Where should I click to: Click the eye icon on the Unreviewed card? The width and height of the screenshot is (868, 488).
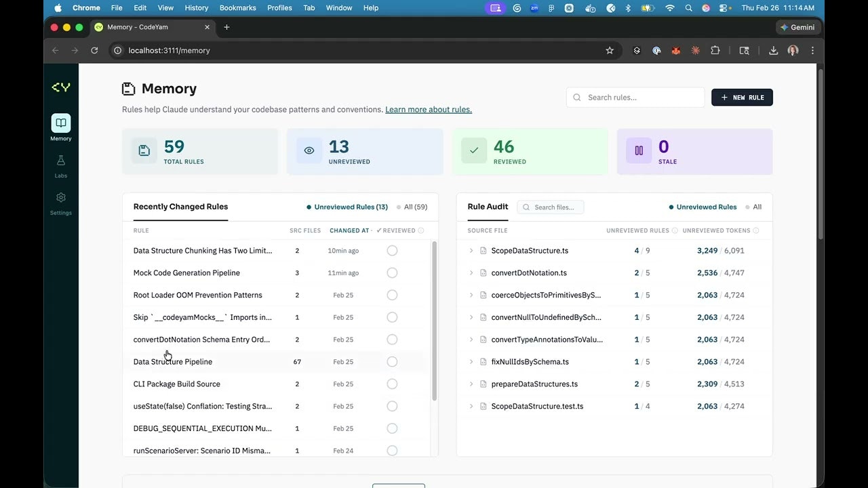(309, 150)
